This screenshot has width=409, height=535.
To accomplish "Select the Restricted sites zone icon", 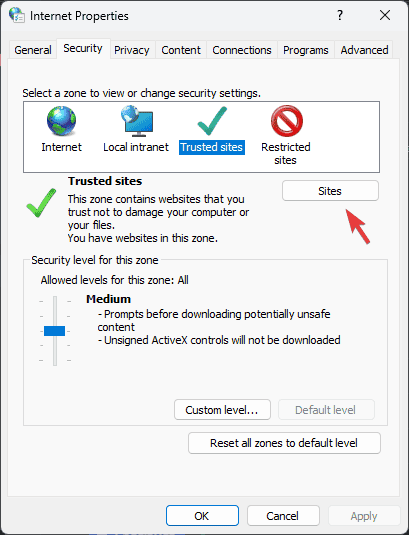I will 287,121.
